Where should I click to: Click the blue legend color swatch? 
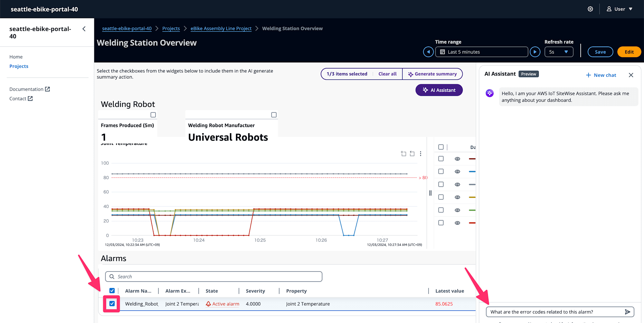tap(472, 172)
